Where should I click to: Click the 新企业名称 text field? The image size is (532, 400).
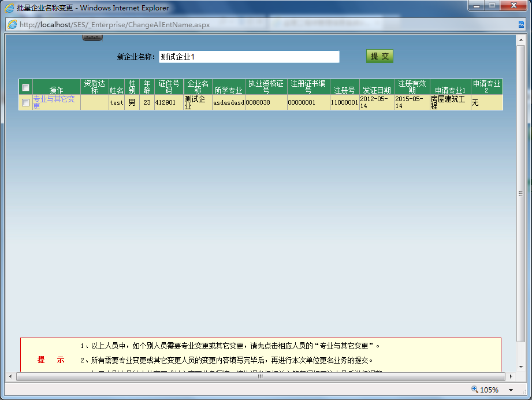click(248, 57)
